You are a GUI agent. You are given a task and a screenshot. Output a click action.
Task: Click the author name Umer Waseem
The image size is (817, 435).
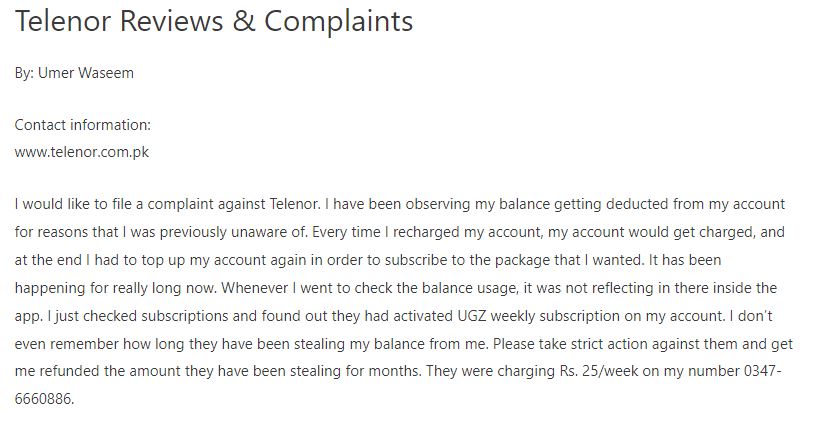[85, 72]
